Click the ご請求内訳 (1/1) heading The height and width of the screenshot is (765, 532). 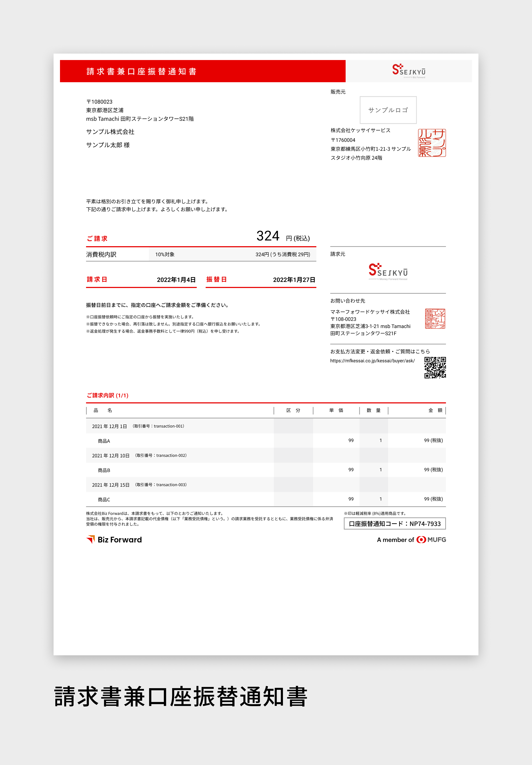pos(107,396)
